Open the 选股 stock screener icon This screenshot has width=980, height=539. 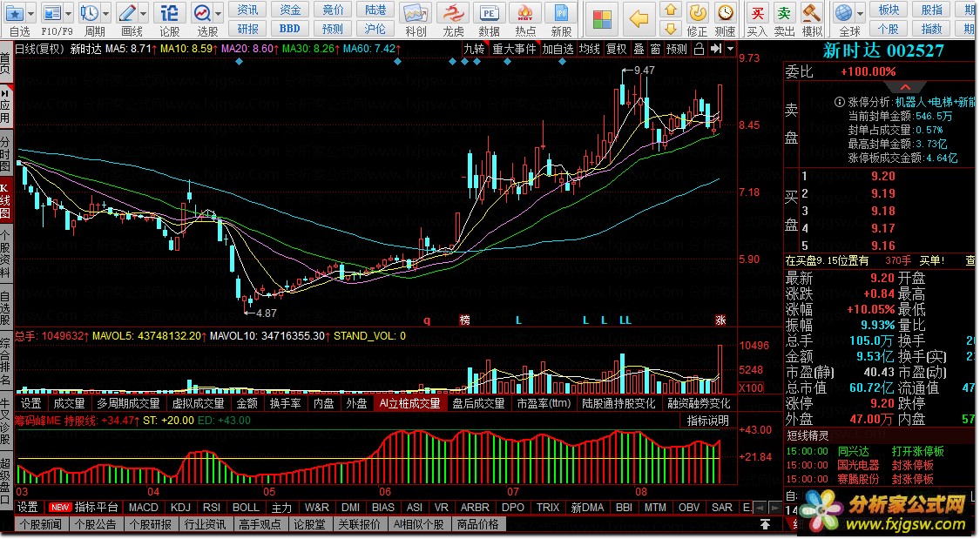point(202,12)
